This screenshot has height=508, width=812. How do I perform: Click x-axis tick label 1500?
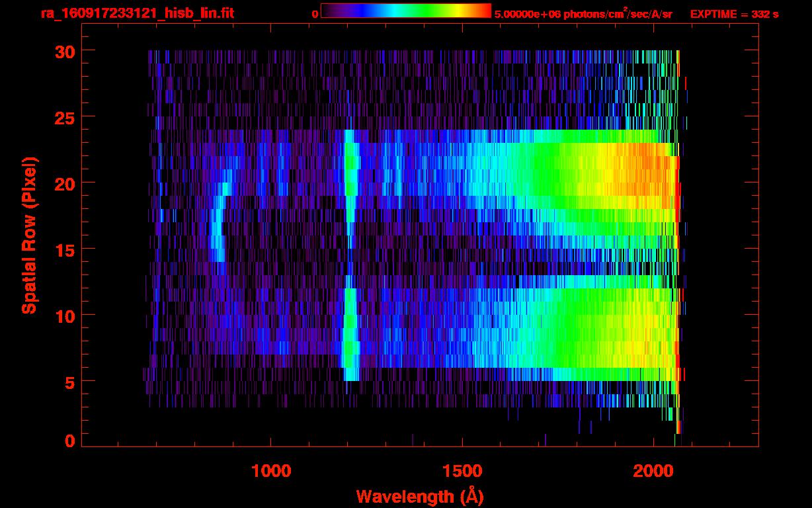tap(462, 471)
